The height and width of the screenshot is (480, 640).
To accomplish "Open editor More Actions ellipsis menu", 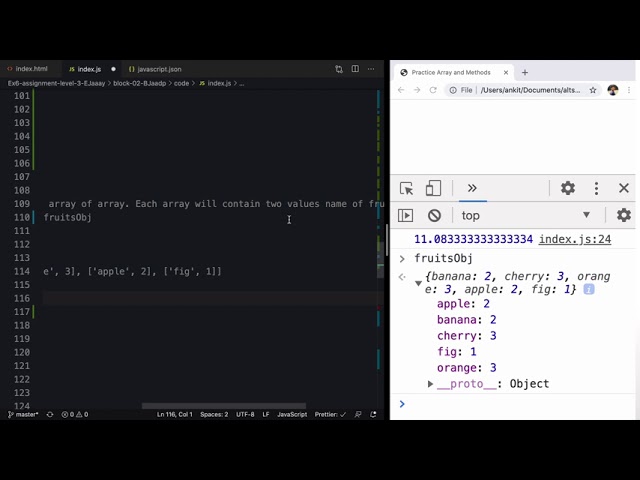I will (371, 69).
